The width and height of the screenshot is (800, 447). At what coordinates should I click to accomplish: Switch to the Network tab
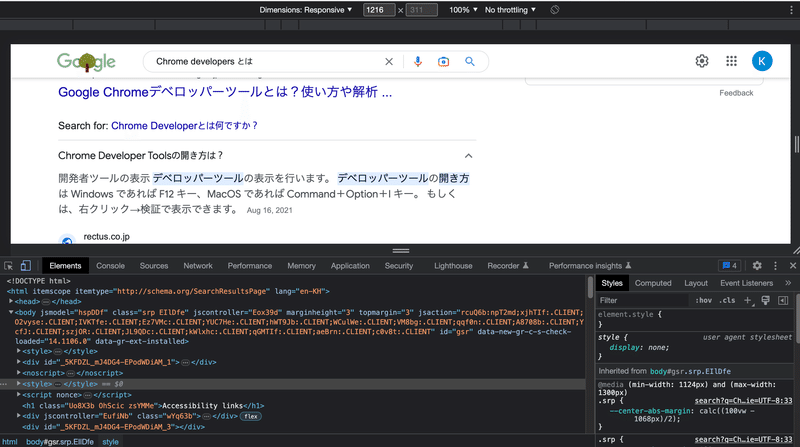point(198,266)
